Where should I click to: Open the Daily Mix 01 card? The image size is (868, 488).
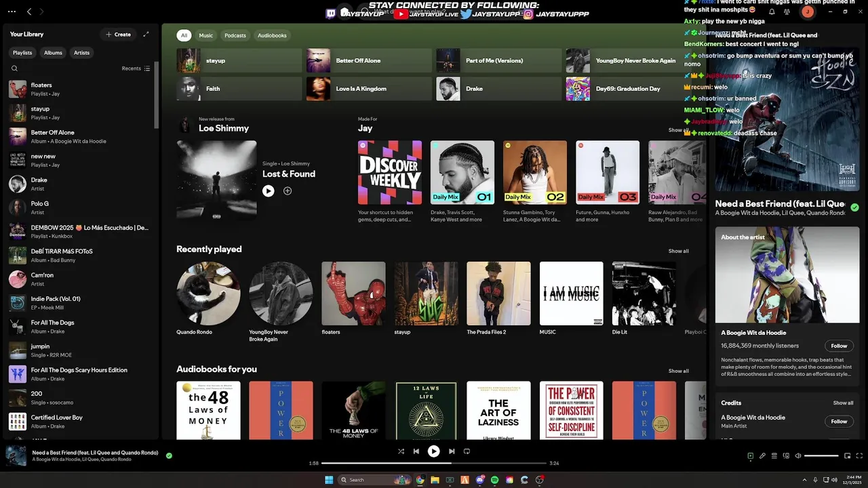tap(462, 182)
